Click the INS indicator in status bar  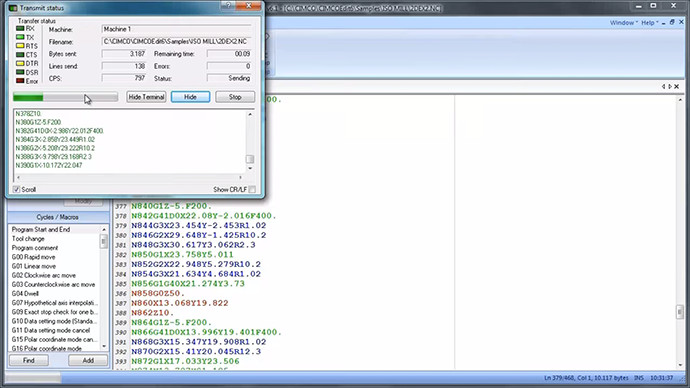[x=639, y=378]
